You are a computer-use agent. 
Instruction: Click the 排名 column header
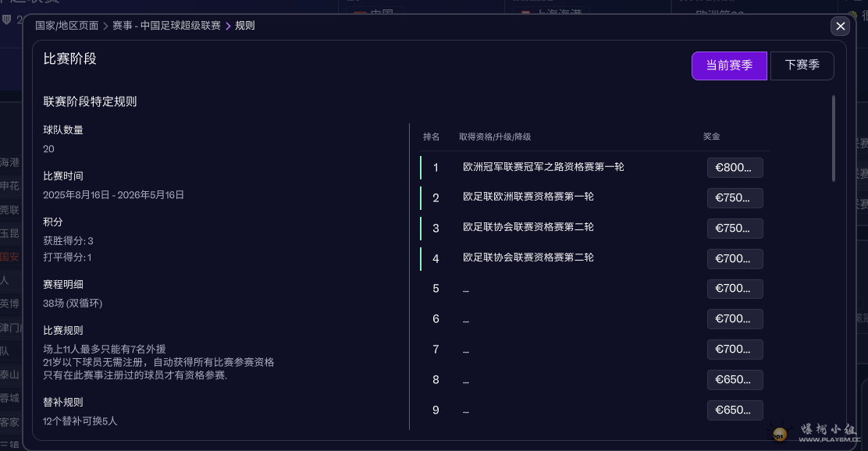(x=431, y=137)
